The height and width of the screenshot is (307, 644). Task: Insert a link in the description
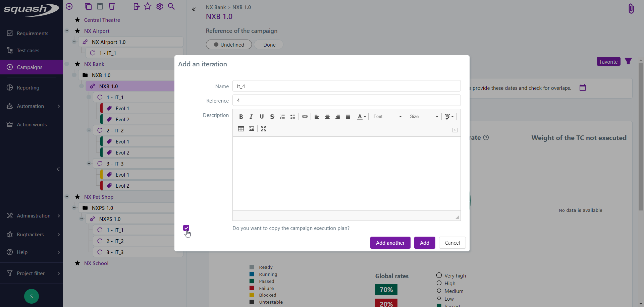click(305, 117)
